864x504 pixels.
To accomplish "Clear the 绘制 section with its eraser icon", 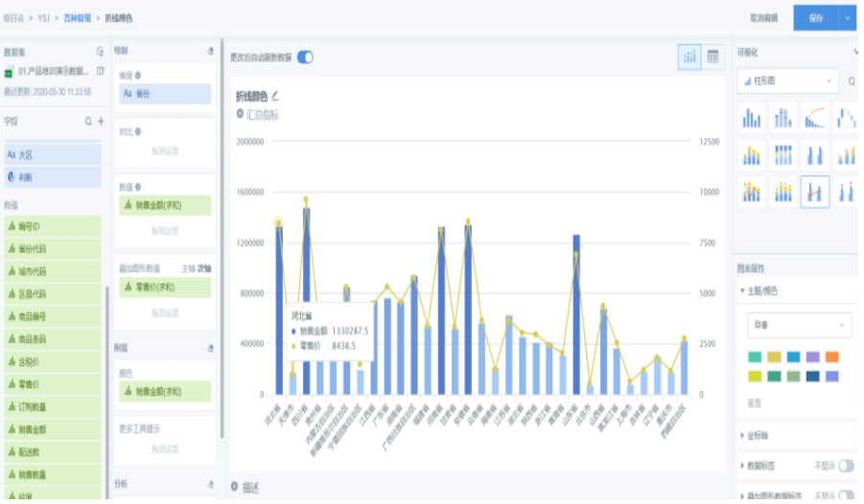I will 211,51.
